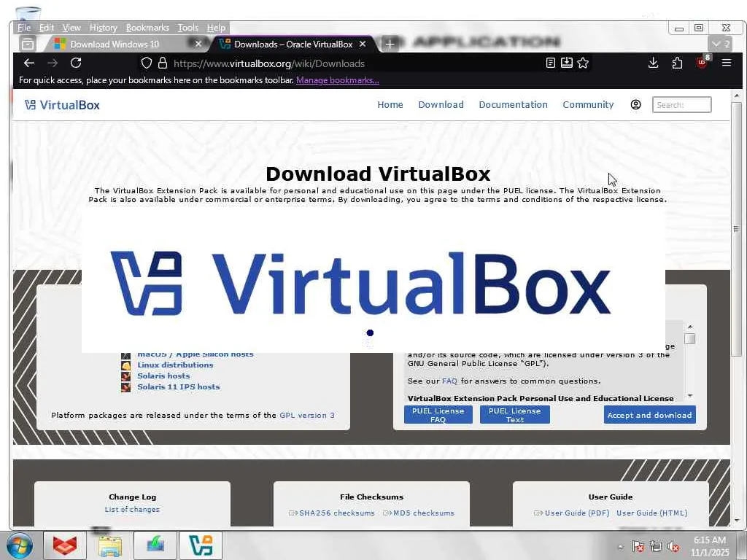The width and height of the screenshot is (747, 560).
Task: Click the address bar URL
Action: [269, 63]
